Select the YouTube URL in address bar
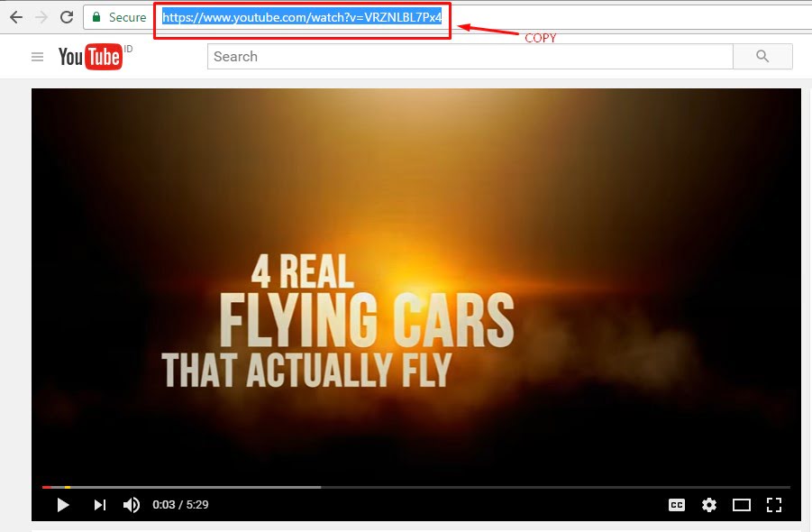 [x=302, y=18]
